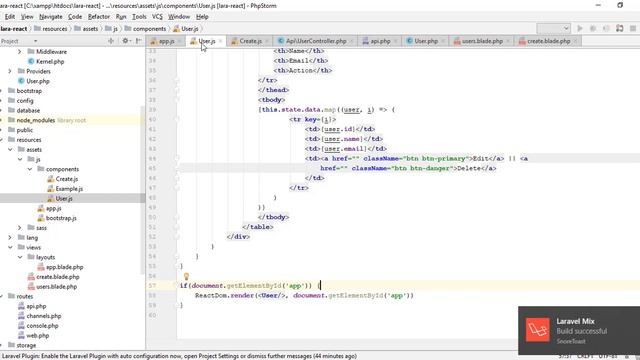Click User.js in the breadcrumb bar
The width and height of the screenshot is (640, 360).
point(186,29)
